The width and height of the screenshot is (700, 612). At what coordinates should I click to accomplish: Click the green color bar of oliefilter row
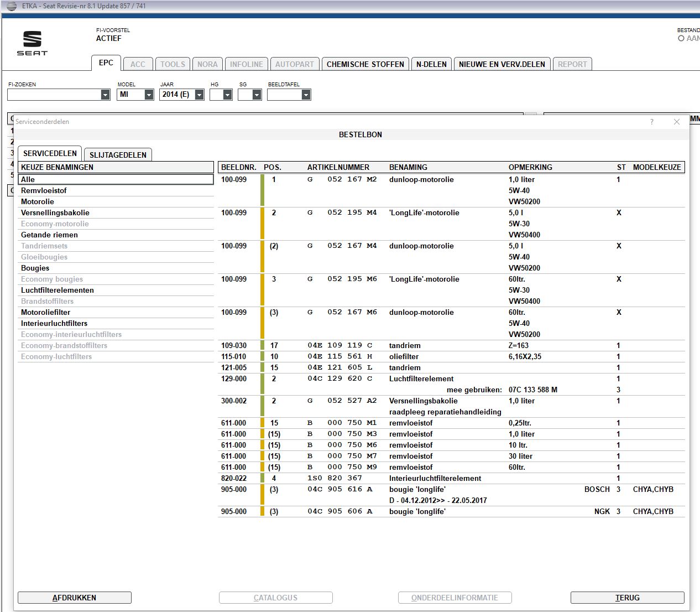pos(263,357)
